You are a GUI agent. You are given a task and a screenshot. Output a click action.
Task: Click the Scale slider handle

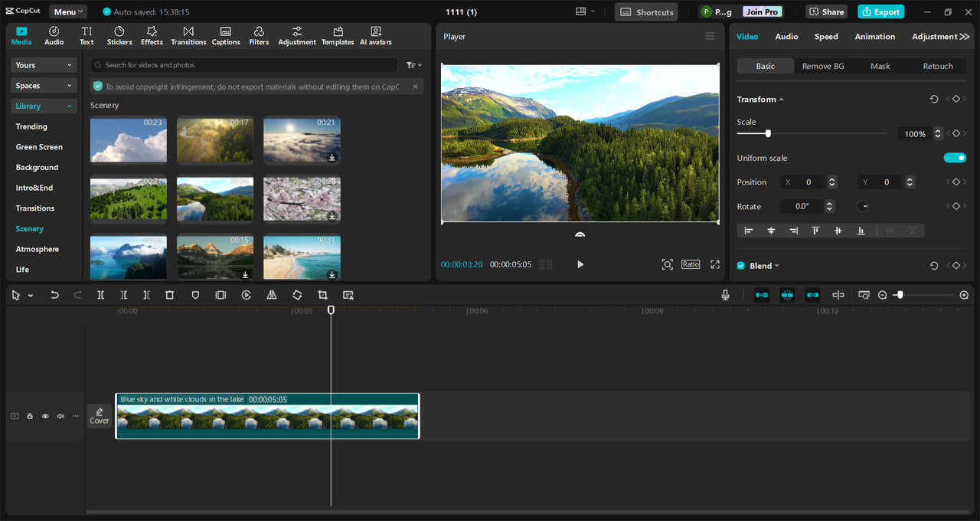tap(768, 134)
